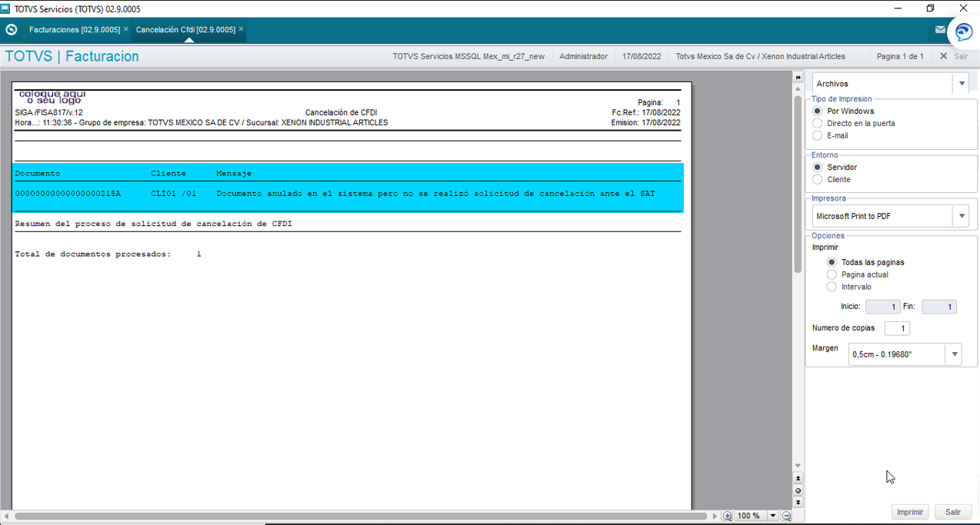Image resolution: width=980 pixels, height=525 pixels.
Task: Choose Pagina actual option
Action: click(832, 274)
